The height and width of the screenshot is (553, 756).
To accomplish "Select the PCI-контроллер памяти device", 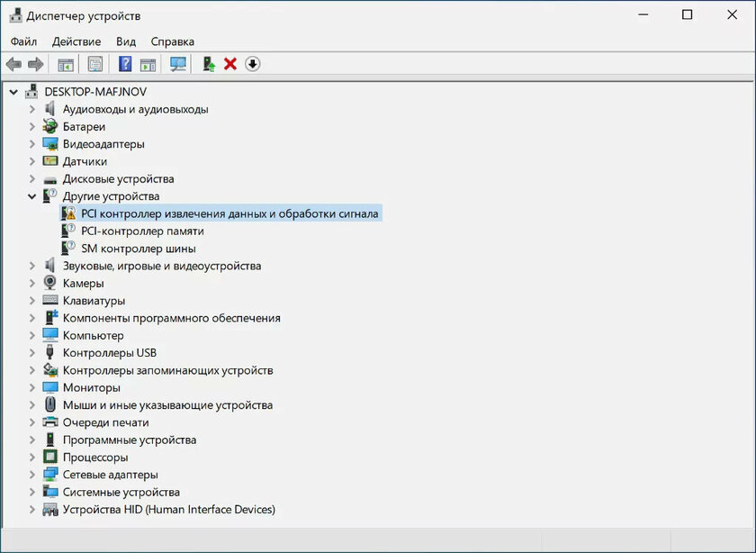I will [142, 231].
